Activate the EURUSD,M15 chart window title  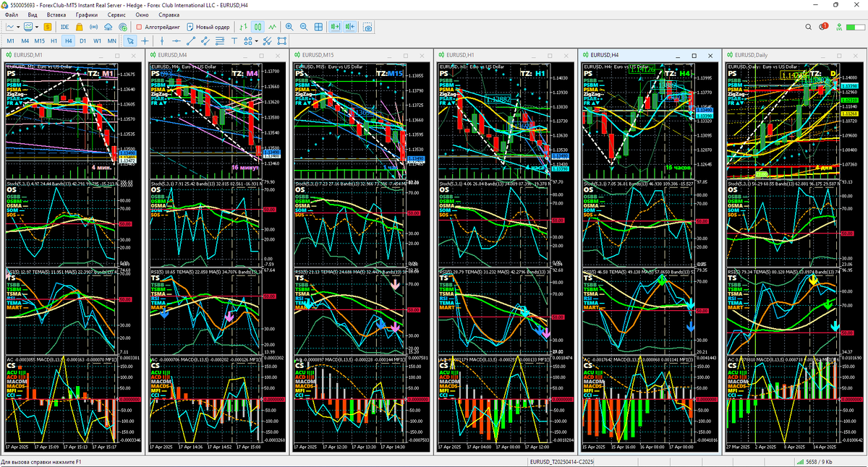(x=318, y=55)
